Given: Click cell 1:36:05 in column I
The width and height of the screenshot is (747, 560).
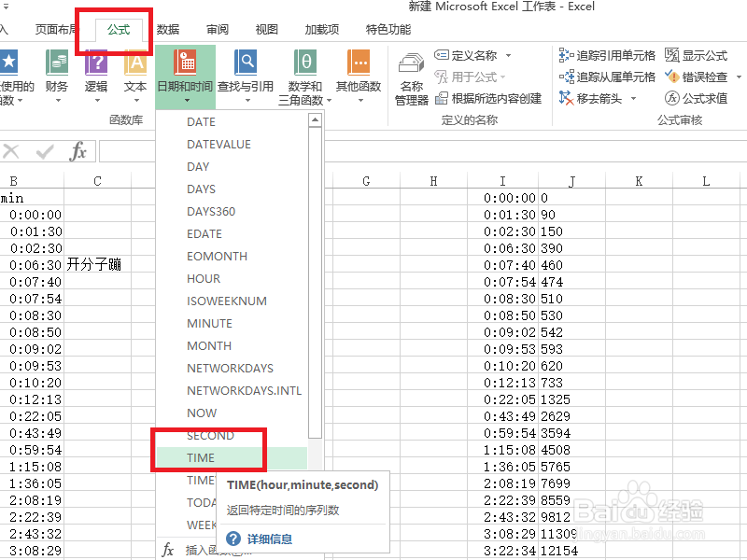Looking at the screenshot, I should (x=502, y=467).
